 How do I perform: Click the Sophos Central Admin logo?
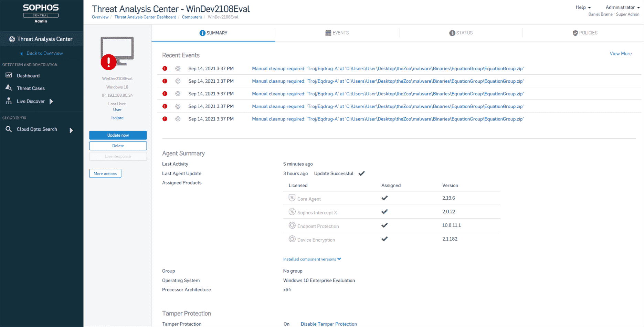coord(41,13)
